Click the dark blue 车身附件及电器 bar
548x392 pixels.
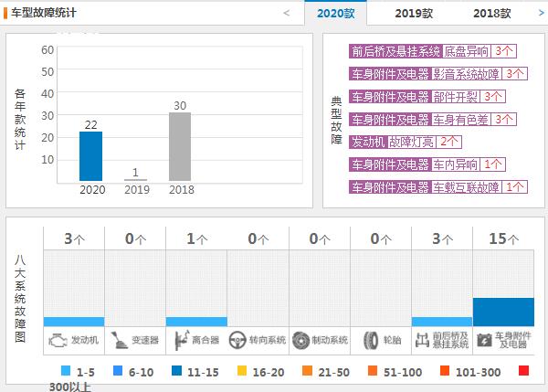[x=503, y=312]
